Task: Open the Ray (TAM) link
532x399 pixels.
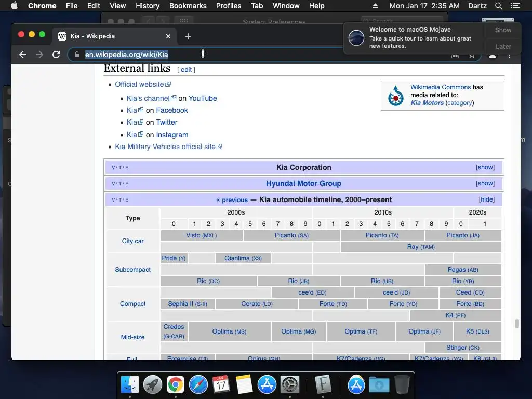Action: (x=421, y=247)
